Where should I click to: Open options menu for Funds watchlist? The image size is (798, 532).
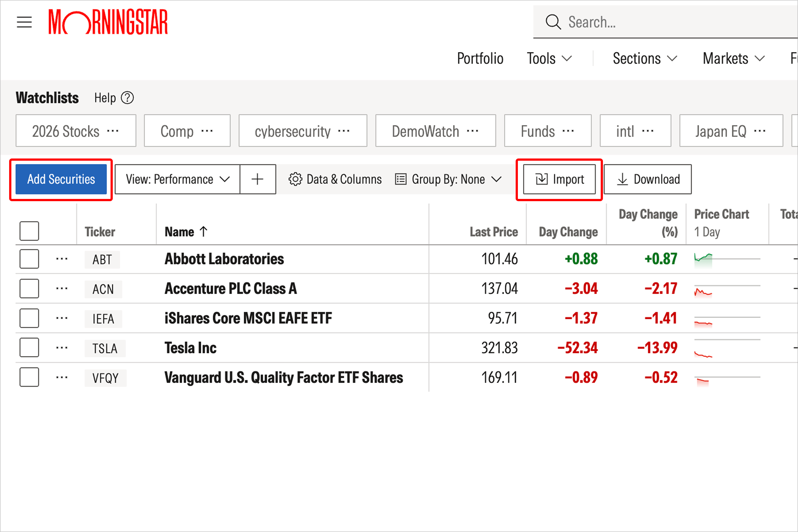click(x=568, y=131)
